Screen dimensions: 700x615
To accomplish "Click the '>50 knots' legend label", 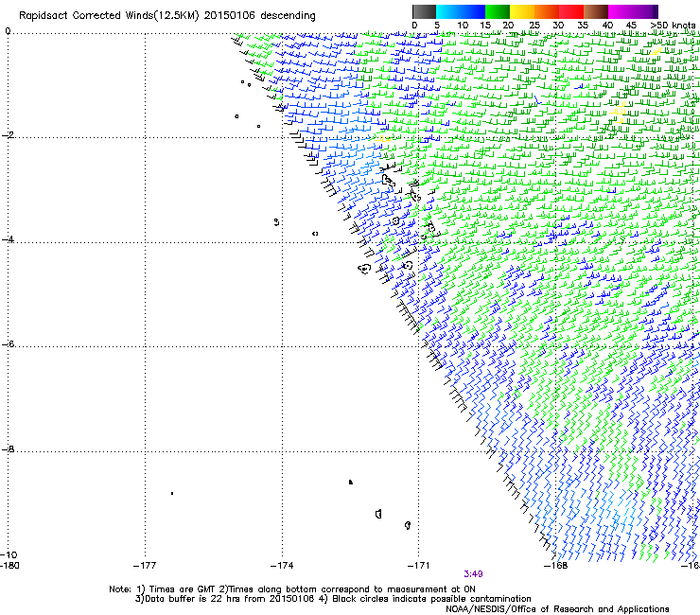I will coord(673,26).
